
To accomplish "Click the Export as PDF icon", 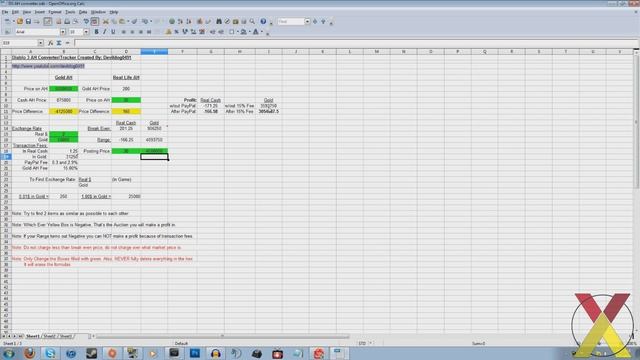I will pyautogui.click(x=58, y=21).
